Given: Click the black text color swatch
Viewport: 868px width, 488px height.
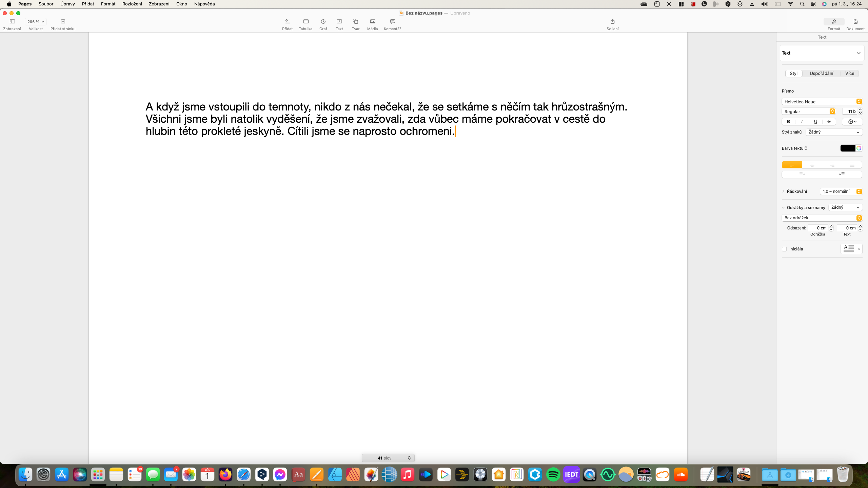Looking at the screenshot, I should pos(848,148).
